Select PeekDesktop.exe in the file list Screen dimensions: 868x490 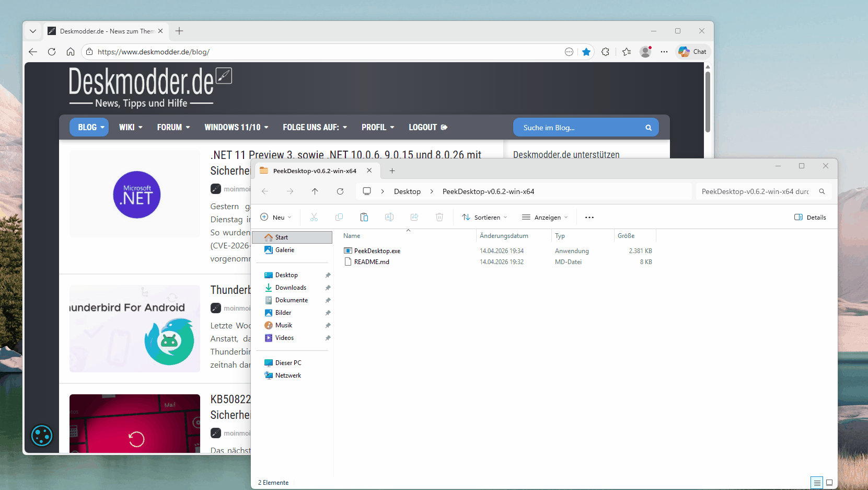pos(377,251)
